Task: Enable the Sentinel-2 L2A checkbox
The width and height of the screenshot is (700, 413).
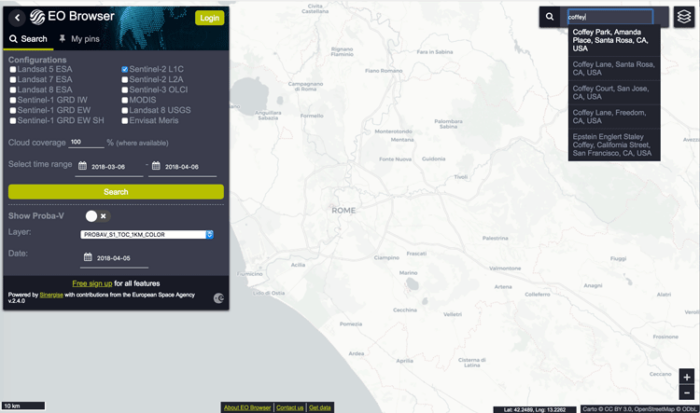Action: click(125, 80)
